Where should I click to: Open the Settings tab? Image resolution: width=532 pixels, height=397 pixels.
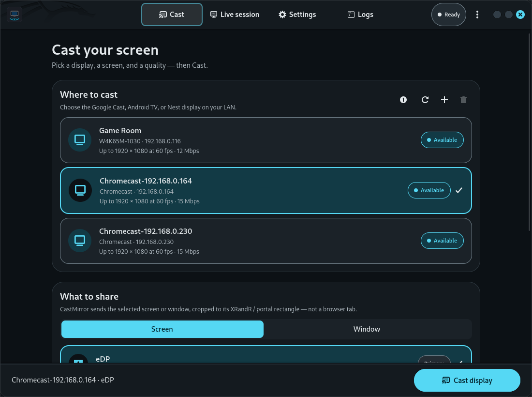click(x=297, y=15)
